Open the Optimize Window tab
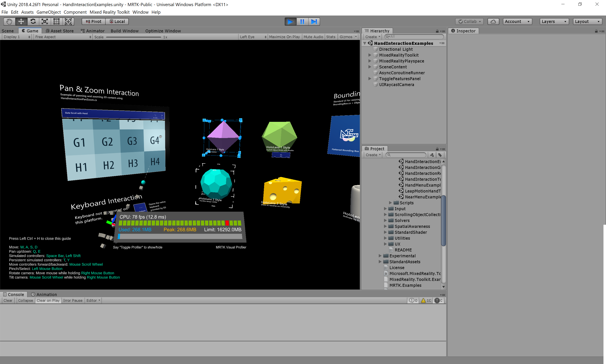The image size is (606, 364). (163, 31)
